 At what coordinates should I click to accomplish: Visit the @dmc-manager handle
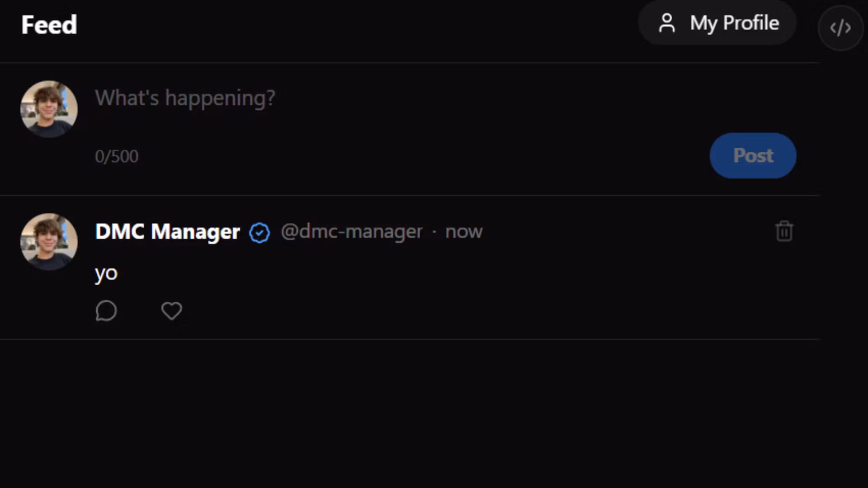click(352, 232)
